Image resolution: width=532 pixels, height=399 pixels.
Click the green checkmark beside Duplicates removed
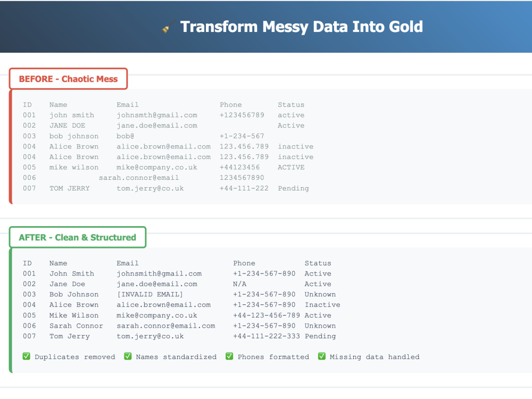[27, 356]
